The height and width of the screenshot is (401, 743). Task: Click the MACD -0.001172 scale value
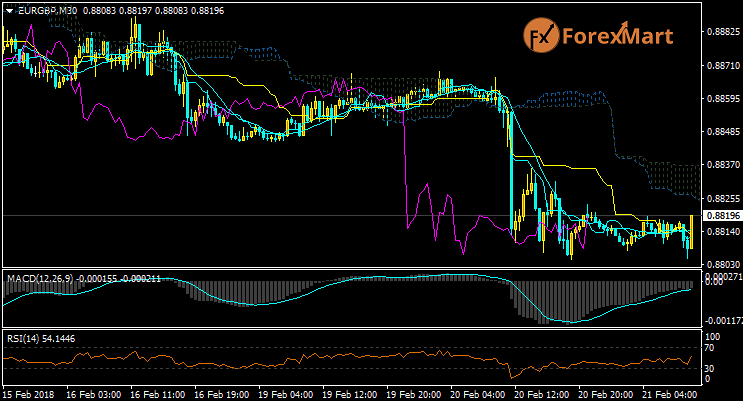point(721,322)
